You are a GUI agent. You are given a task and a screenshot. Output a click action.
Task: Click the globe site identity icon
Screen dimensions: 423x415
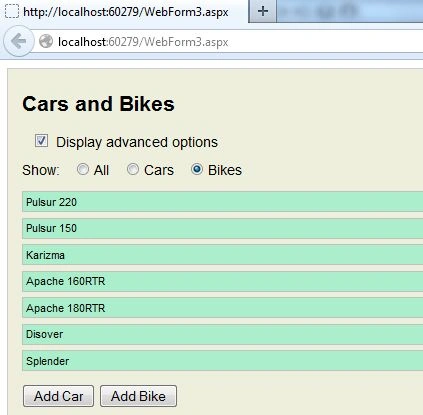tap(46, 41)
